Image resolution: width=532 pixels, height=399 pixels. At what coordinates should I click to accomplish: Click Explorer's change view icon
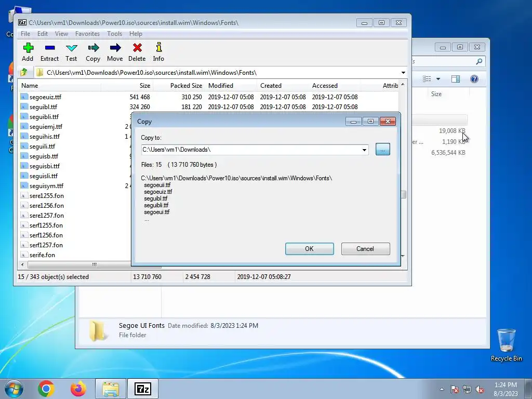coord(427,79)
